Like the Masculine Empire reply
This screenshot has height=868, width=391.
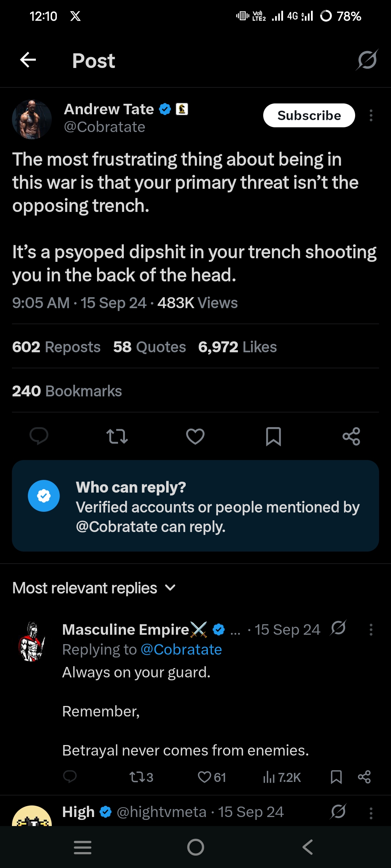(x=212, y=777)
